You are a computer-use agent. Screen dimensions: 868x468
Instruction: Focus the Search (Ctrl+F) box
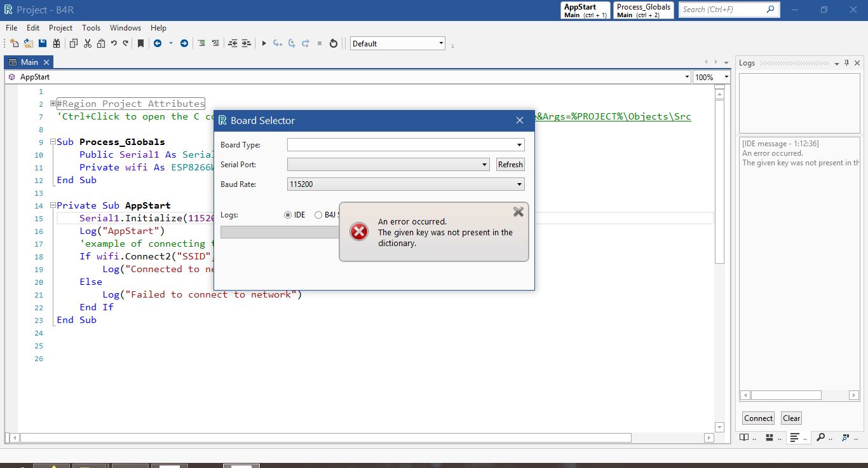729,10
